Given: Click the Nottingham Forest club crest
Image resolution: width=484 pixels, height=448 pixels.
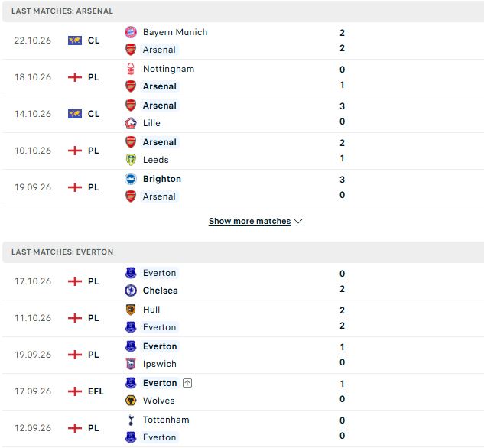Looking at the screenshot, I should pos(131,69).
